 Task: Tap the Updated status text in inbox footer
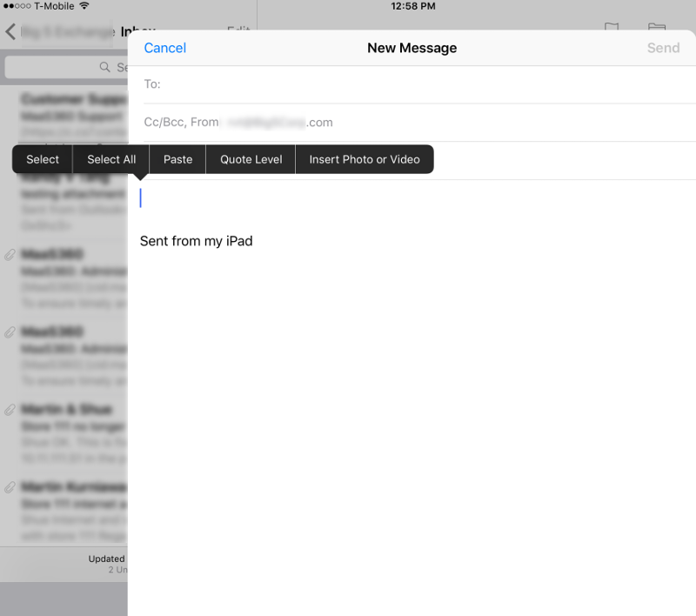(106, 559)
